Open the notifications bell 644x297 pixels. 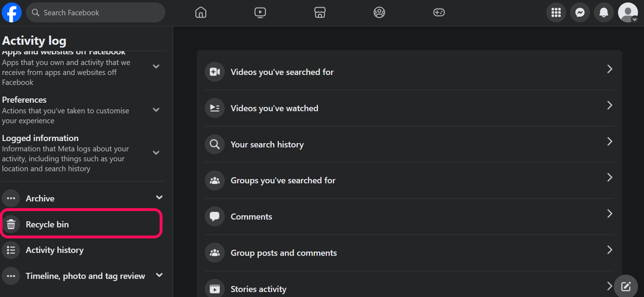pos(604,12)
